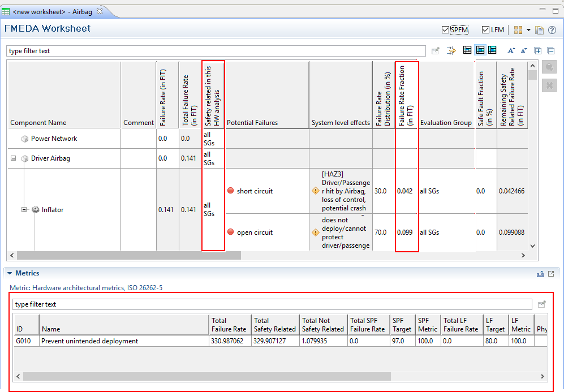
Task: Select the first table layout icon
Action: [467, 50]
